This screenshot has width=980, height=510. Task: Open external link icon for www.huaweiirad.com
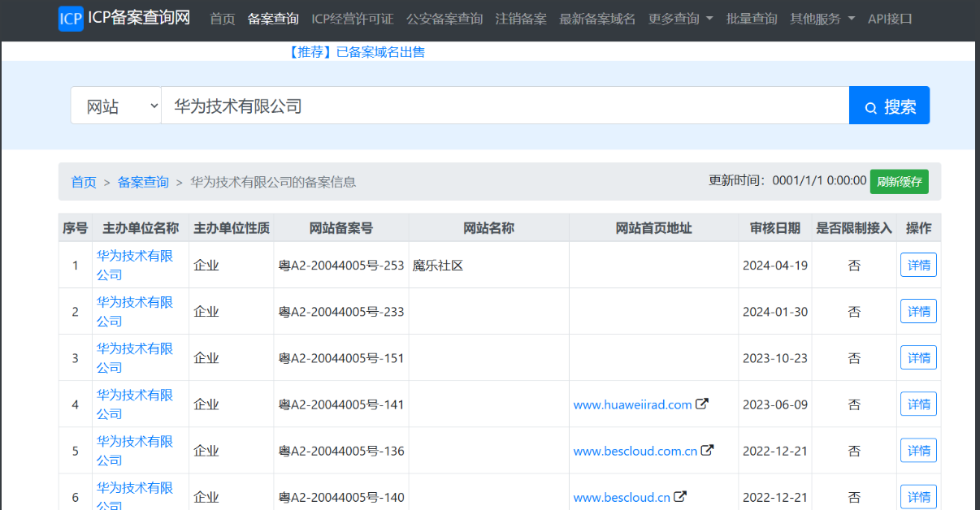click(702, 404)
